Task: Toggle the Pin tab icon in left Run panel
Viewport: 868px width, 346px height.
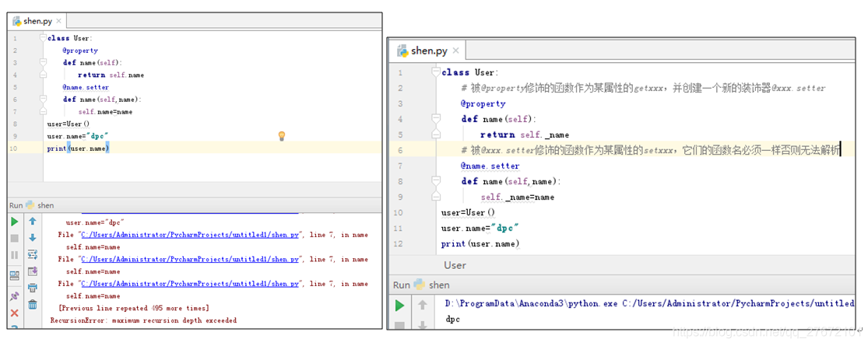Action: [14, 296]
